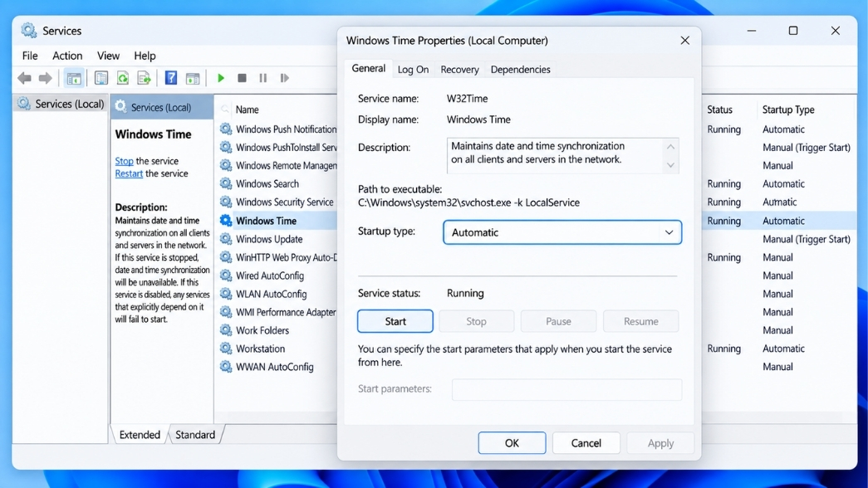This screenshot has width=868, height=488.
Task: Click the gear icon beside WMI Performance Adapter
Action: click(226, 312)
